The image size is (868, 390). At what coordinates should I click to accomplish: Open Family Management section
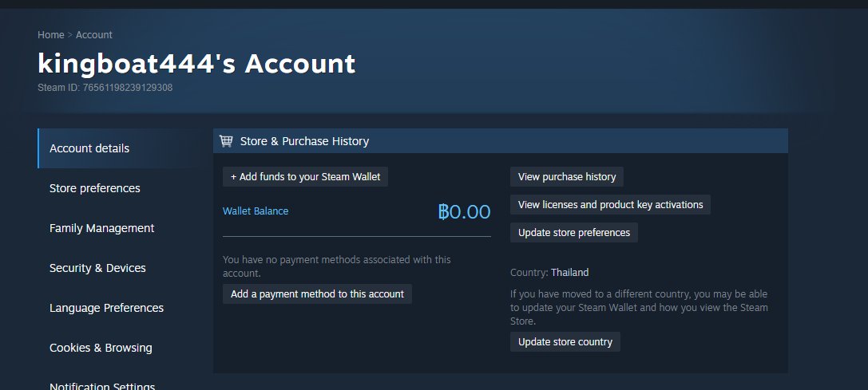tap(101, 228)
